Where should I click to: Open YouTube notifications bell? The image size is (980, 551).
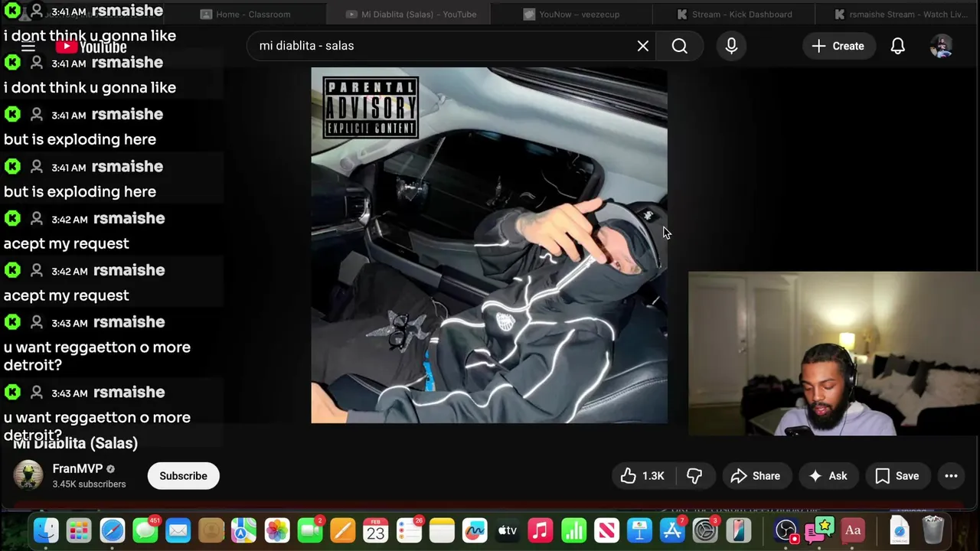click(x=898, y=46)
